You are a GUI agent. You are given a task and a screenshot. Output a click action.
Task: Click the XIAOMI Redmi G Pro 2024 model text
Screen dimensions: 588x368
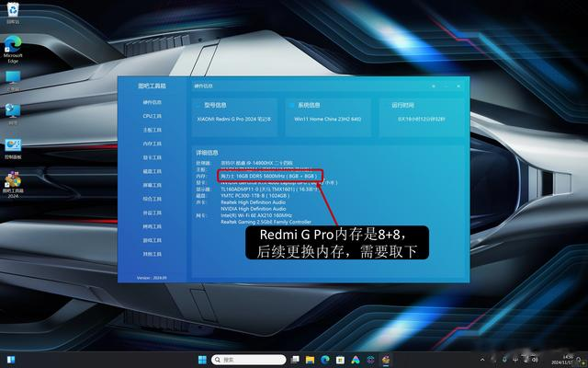[x=234, y=119]
